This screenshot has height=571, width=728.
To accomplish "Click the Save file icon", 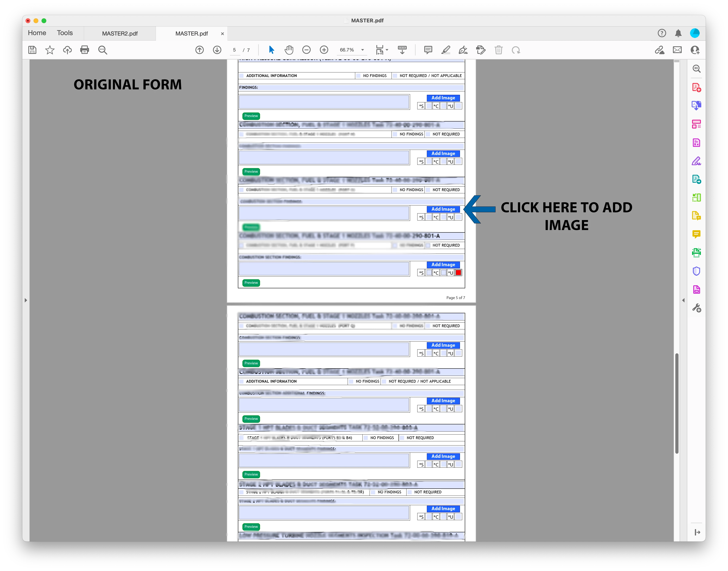I will pyautogui.click(x=33, y=50).
